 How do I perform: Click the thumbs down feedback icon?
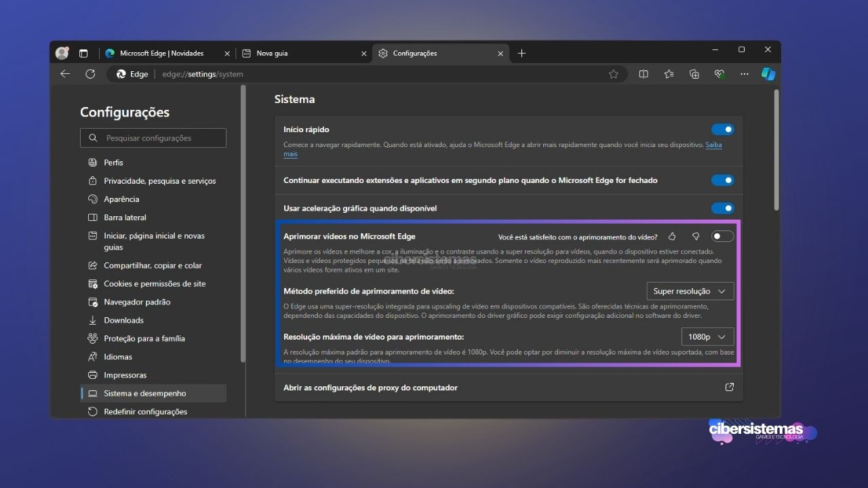[695, 237]
